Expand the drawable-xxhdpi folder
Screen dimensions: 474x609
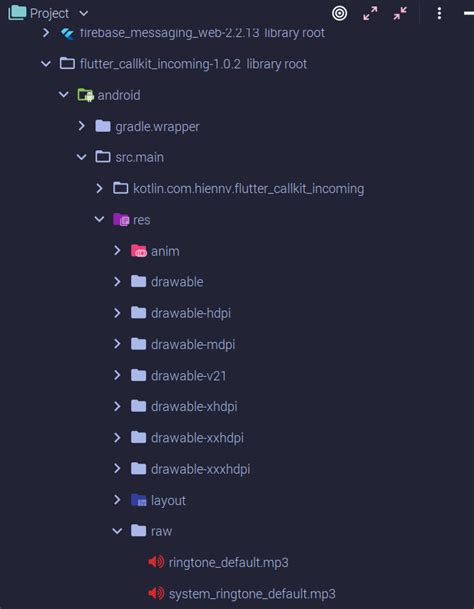point(117,438)
